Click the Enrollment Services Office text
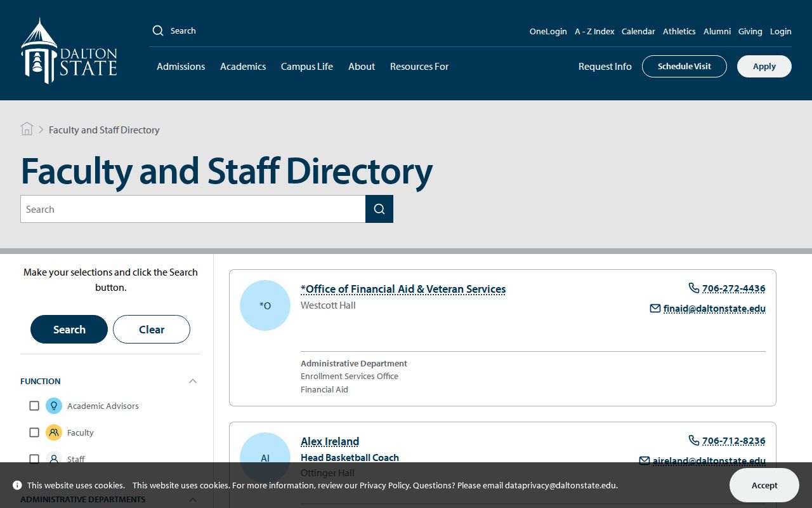This screenshot has height=508, width=812. point(350,377)
